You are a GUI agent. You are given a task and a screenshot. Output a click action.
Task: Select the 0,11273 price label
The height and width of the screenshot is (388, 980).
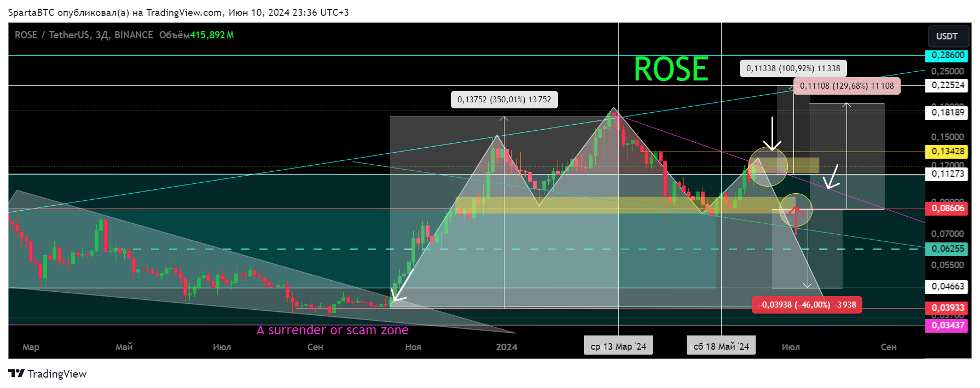pos(947,174)
